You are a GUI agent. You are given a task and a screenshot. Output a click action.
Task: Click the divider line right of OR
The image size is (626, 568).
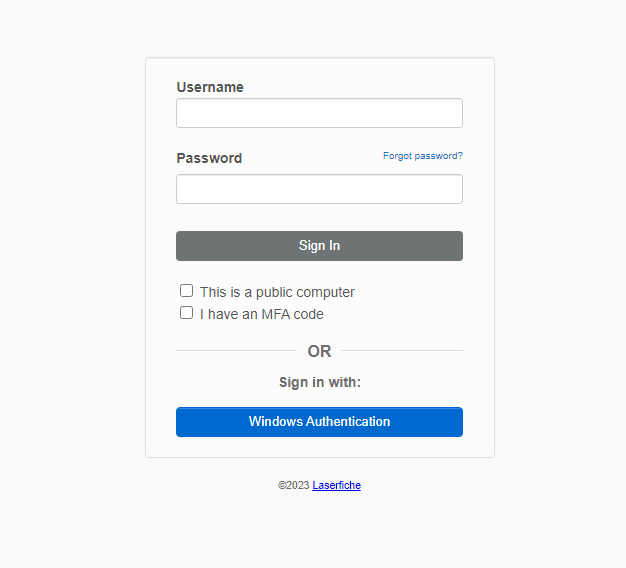(402, 351)
